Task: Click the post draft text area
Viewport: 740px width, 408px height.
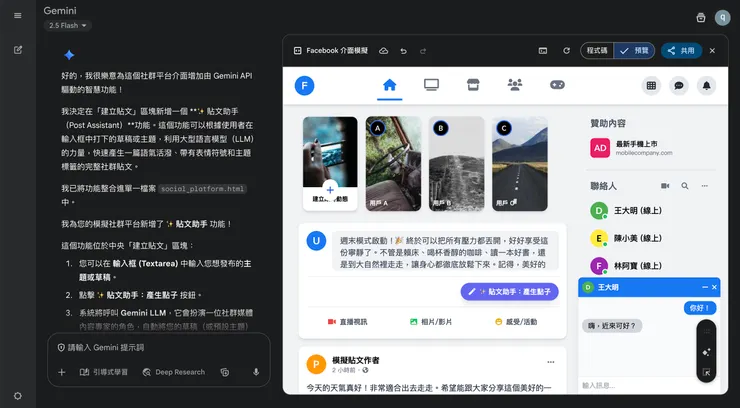Action: coord(445,250)
